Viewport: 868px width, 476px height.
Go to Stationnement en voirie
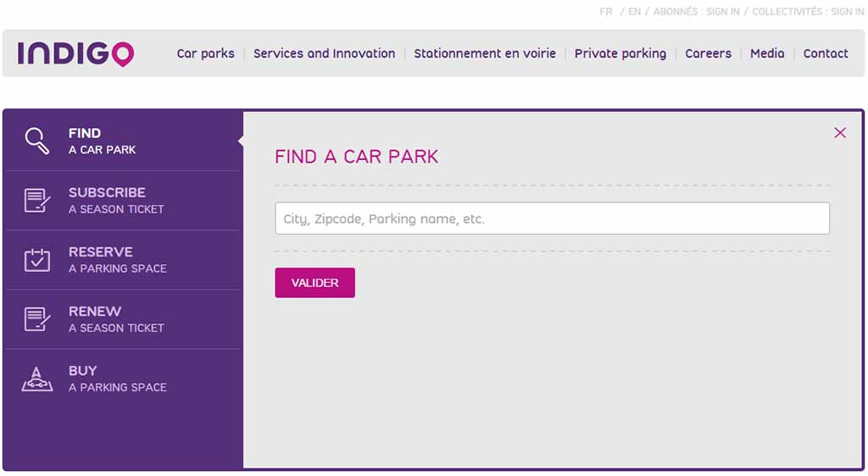[485, 53]
